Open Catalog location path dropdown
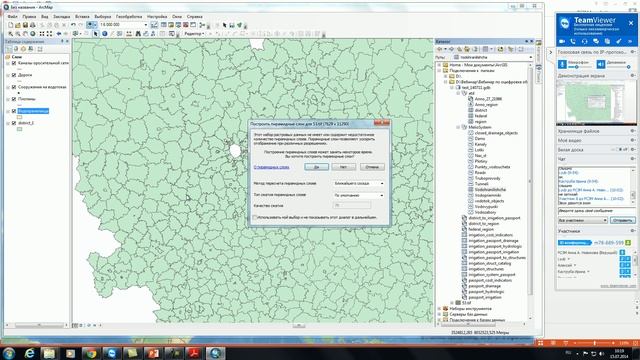 click(x=531, y=58)
